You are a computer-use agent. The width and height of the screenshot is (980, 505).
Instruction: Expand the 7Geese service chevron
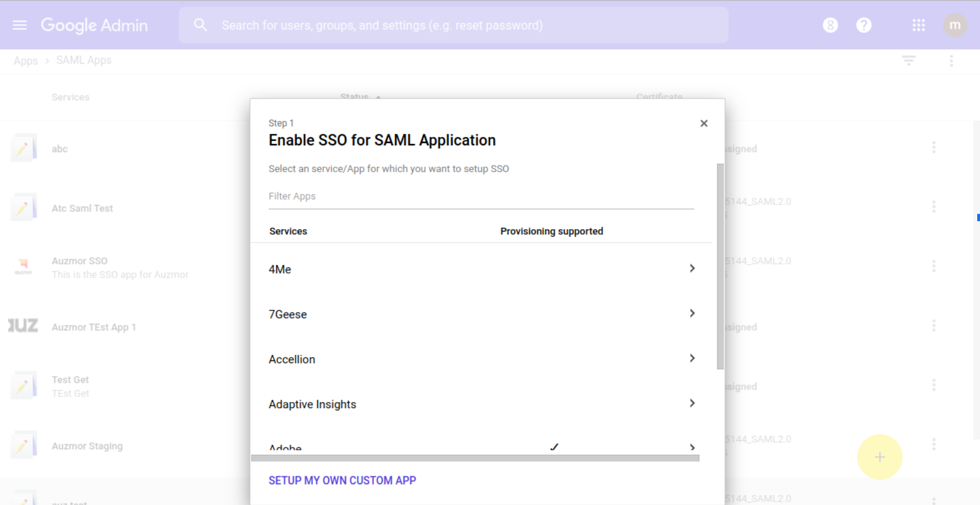click(x=692, y=314)
